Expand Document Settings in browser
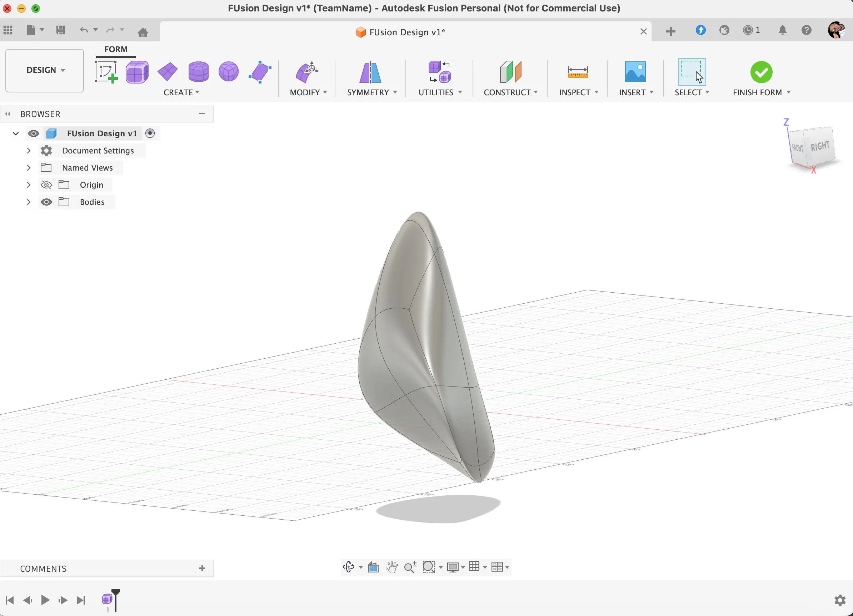This screenshot has height=616, width=853. [x=29, y=150]
